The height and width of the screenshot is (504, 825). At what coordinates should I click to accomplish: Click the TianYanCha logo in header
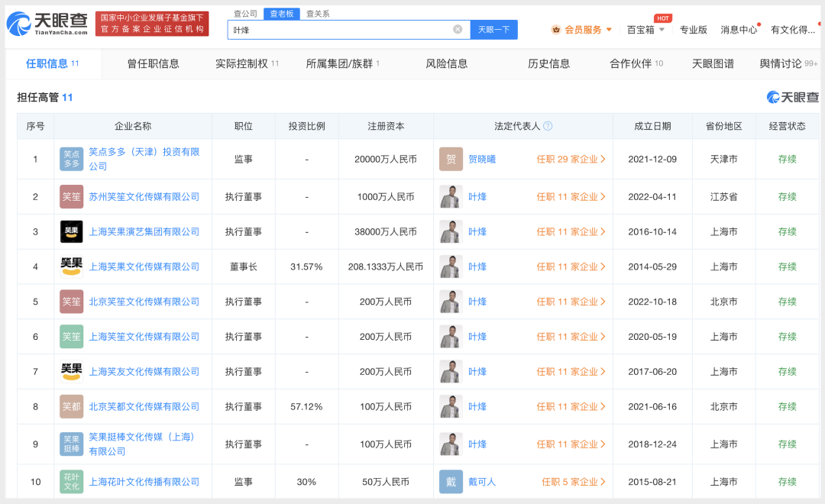[x=48, y=23]
